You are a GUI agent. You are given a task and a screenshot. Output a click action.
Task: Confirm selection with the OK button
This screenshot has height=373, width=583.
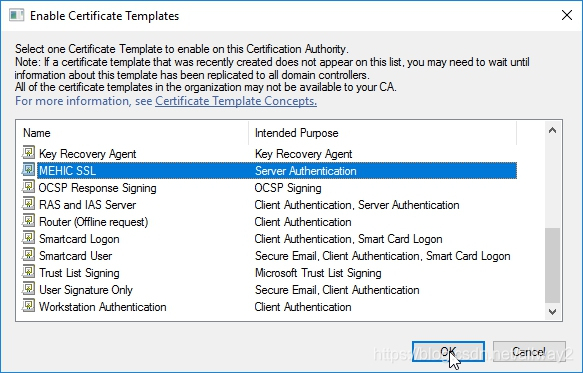click(448, 351)
